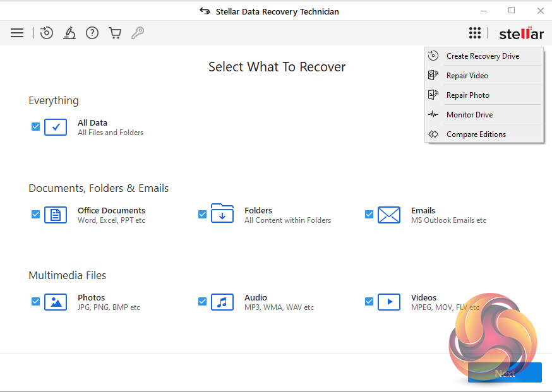Select Create Recovery Drive menu item

click(x=483, y=56)
